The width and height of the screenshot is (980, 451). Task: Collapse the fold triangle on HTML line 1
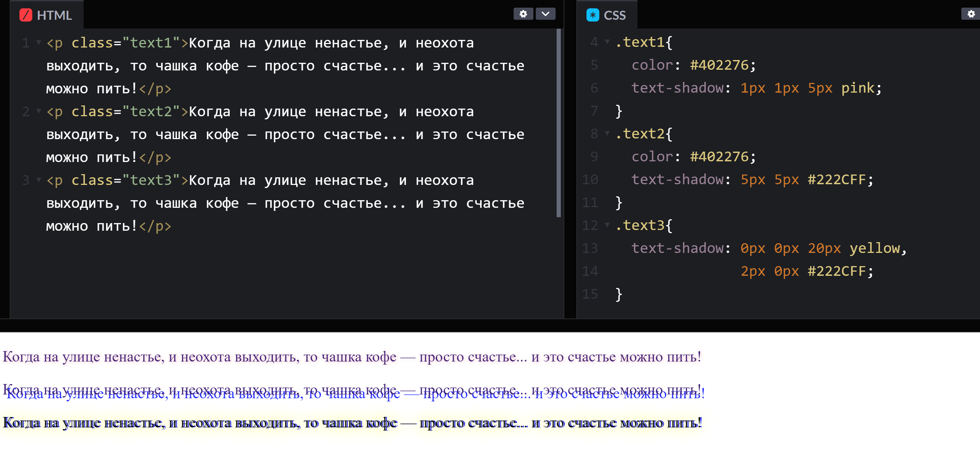click(39, 43)
